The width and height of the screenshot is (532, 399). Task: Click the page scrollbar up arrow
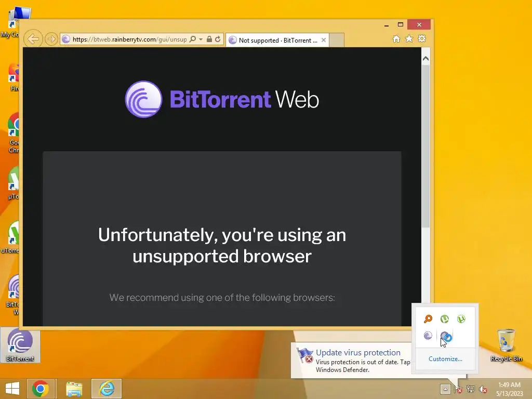click(426, 59)
